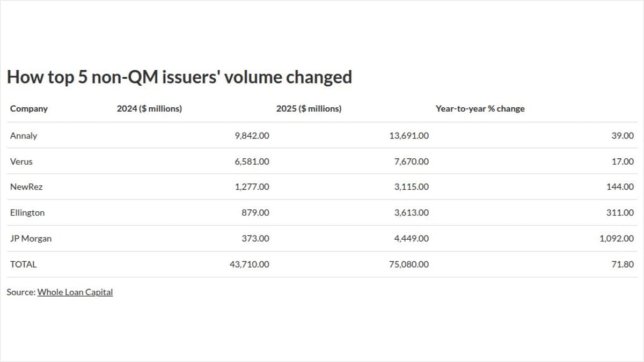Select the total percent change 71.80
Screen dimensions: 644x362
click(623, 264)
